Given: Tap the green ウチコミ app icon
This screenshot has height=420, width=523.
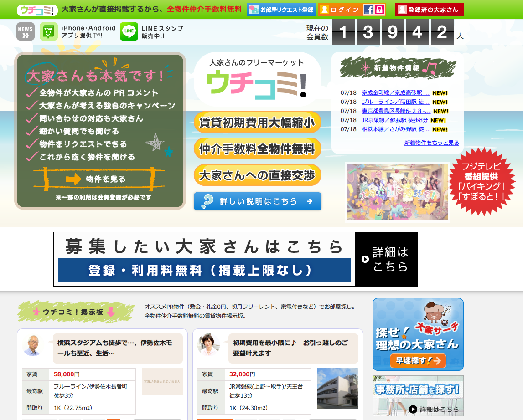Looking at the screenshot, I should click(x=49, y=32).
